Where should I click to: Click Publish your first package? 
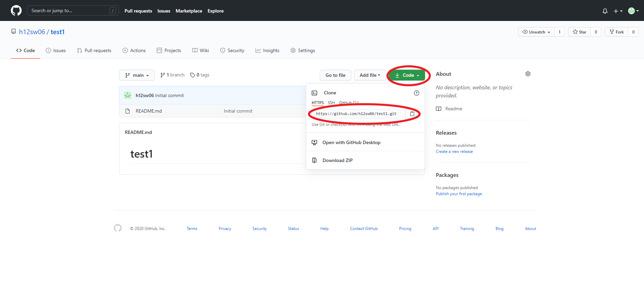click(459, 194)
